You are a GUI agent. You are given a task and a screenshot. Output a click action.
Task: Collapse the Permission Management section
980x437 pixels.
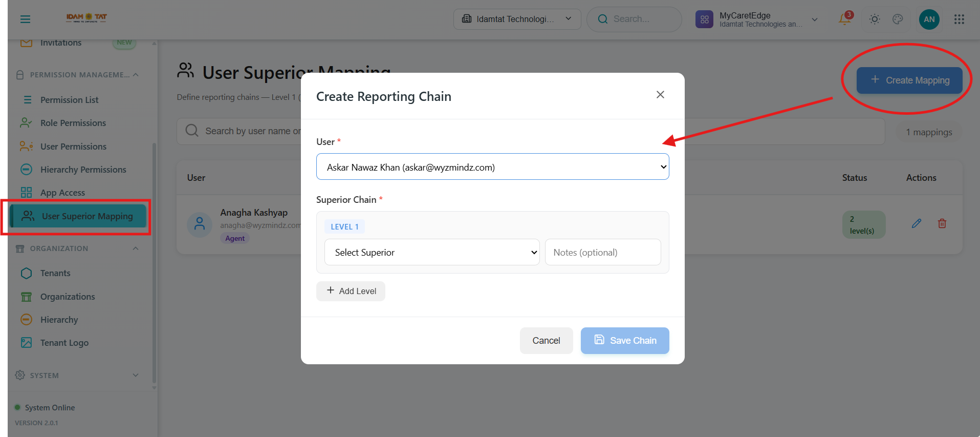(136, 75)
